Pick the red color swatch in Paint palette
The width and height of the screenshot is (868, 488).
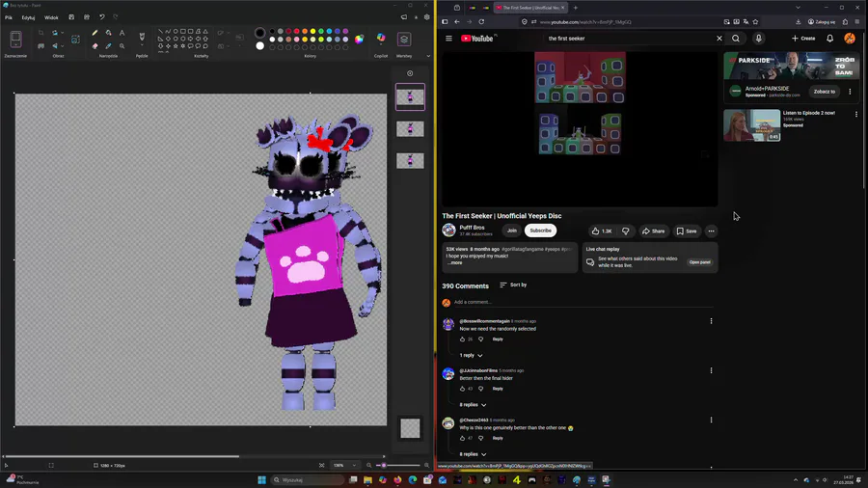click(297, 32)
